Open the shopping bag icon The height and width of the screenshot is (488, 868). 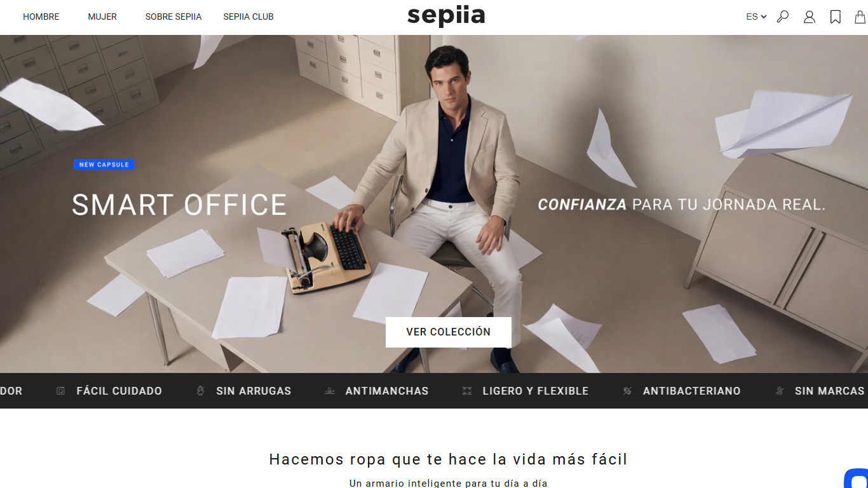point(860,17)
